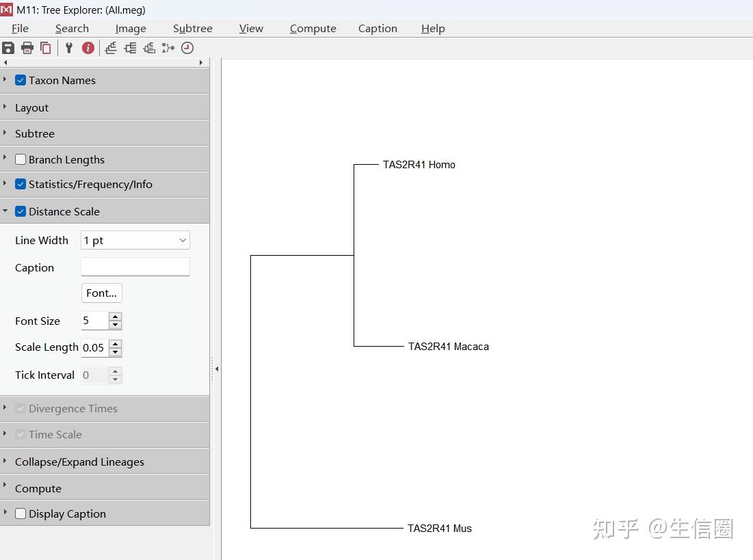Click the Font Size value field
Viewport: 753px width, 560px height.
pos(95,321)
